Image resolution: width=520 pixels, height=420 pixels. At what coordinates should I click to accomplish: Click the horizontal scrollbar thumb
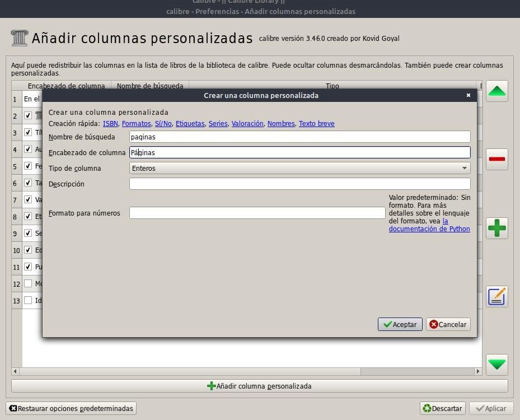190,371
